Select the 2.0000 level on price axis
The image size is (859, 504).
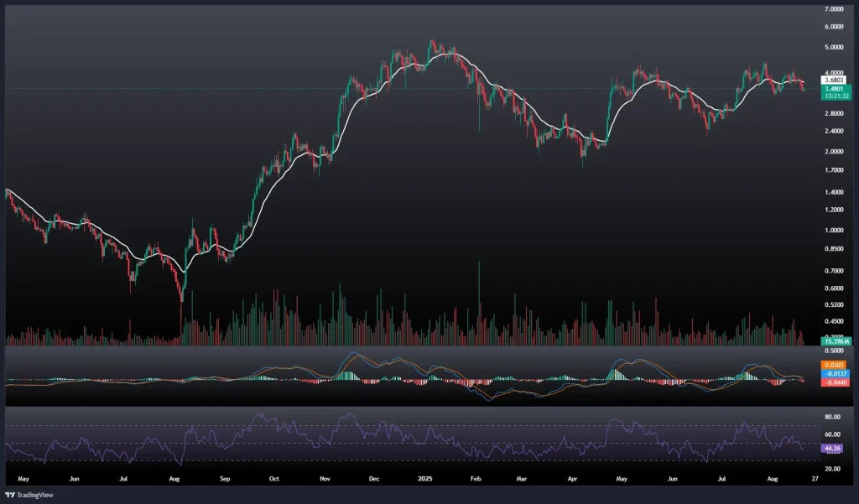click(x=835, y=152)
